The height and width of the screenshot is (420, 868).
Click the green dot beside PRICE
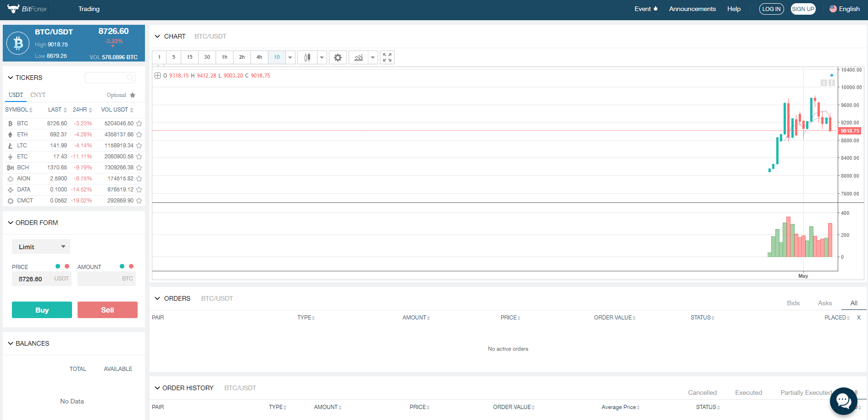point(58,266)
